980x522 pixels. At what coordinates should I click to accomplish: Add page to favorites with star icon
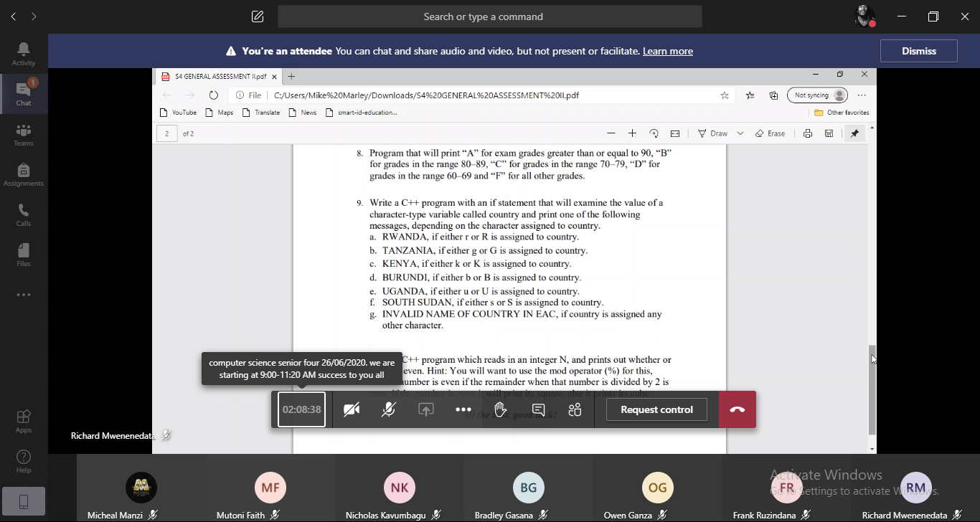click(x=725, y=95)
